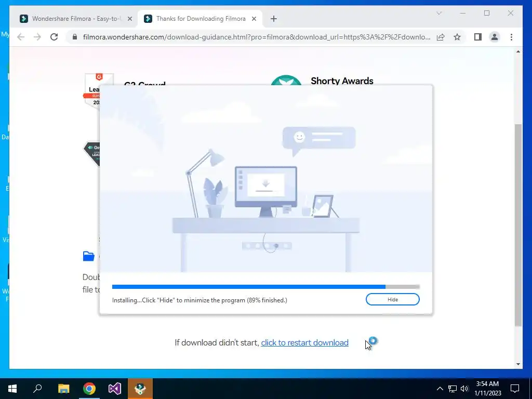
Task: Open File Explorer from taskbar
Action: (x=63, y=389)
